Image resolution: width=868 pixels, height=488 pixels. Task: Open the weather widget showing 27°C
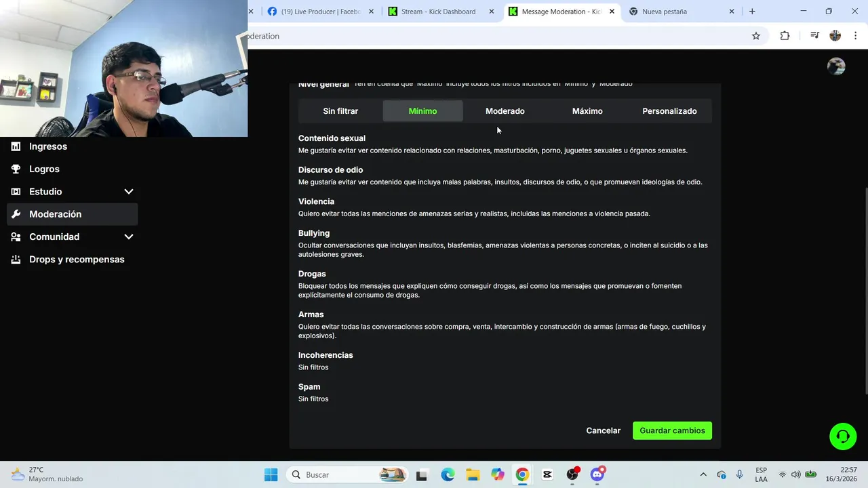pyautogui.click(x=47, y=474)
